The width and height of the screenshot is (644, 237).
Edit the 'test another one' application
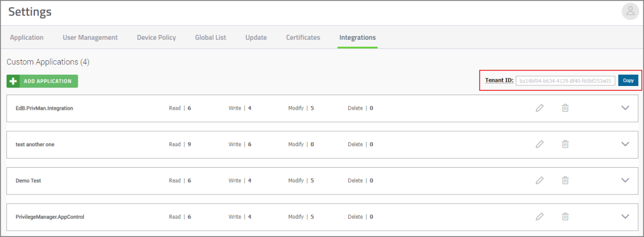click(x=539, y=144)
